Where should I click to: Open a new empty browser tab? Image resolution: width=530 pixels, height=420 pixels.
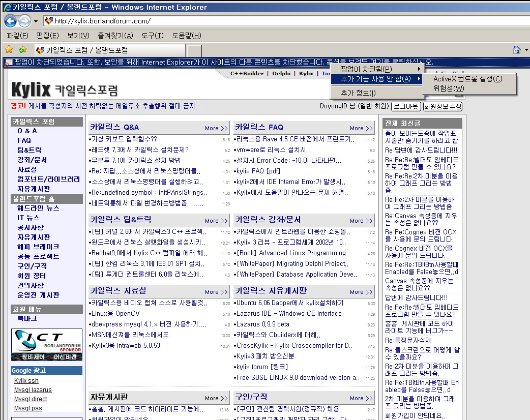(194, 50)
